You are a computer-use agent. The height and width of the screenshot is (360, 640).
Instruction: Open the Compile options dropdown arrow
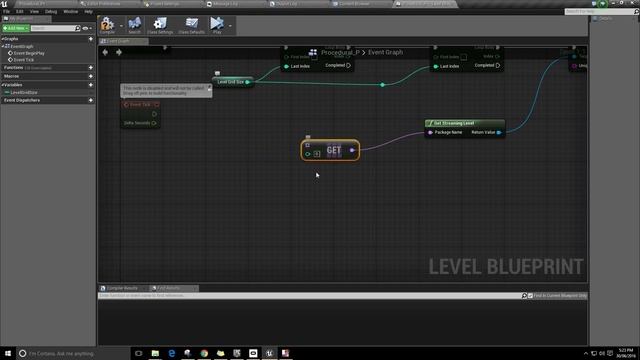[121, 26]
